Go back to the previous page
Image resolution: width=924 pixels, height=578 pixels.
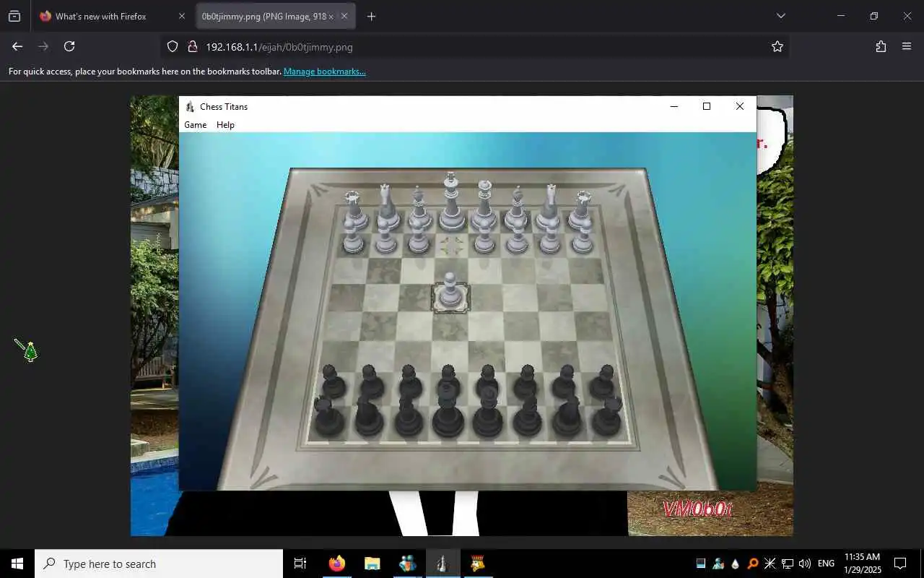coord(17,46)
